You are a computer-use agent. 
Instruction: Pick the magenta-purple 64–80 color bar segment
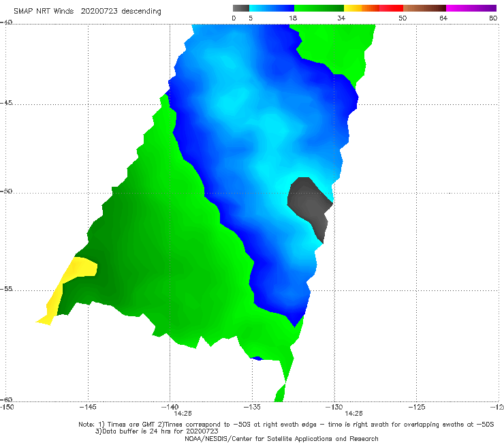pos(471,8)
